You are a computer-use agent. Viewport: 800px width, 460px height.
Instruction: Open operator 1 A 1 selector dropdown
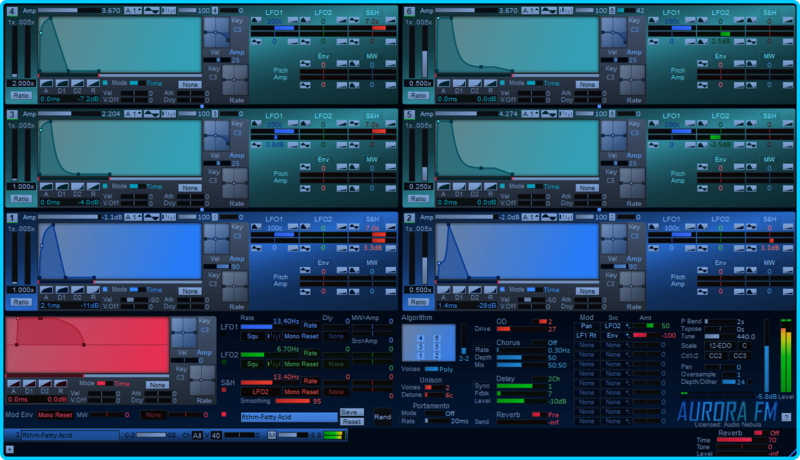133,217
